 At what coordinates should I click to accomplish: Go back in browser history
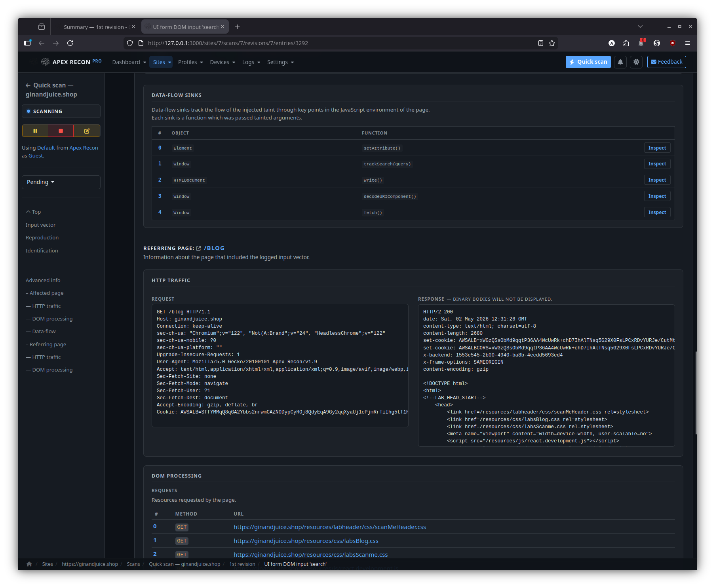(x=42, y=43)
